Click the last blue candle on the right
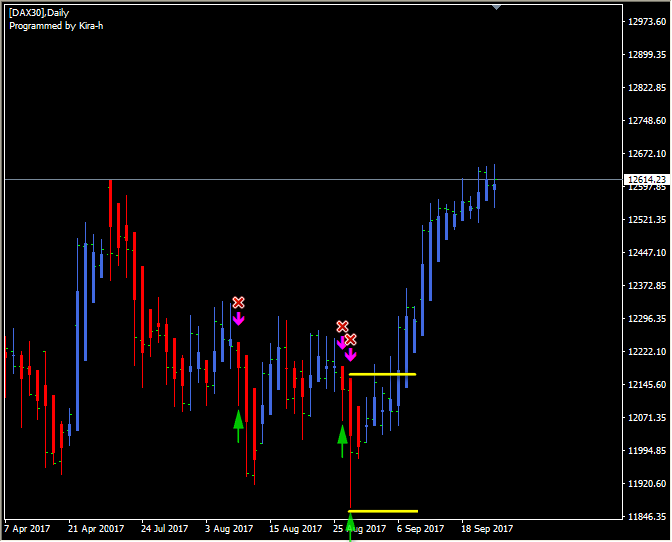This screenshot has height=542, width=672. point(495,186)
